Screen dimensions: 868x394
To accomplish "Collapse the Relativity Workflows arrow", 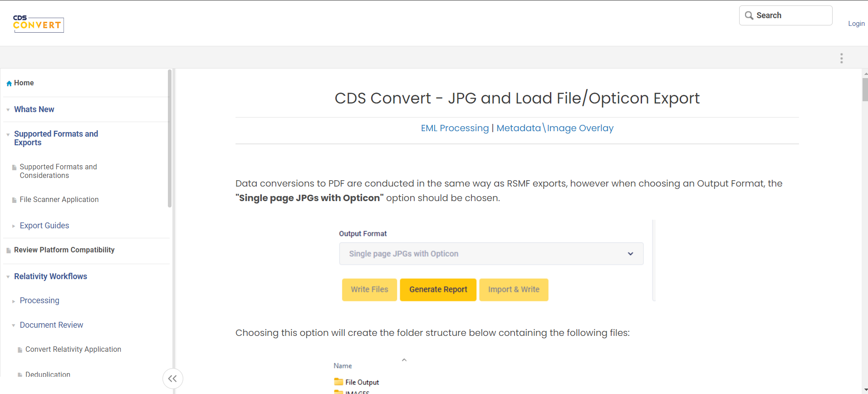I will [x=8, y=277].
